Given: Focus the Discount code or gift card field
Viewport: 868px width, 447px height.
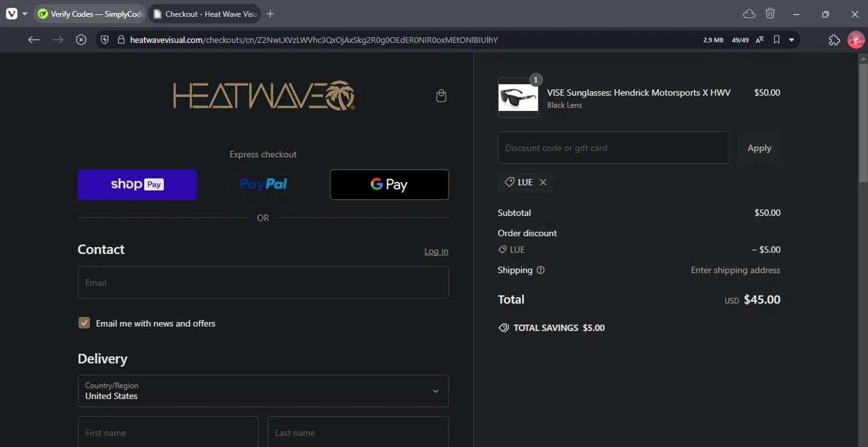Looking at the screenshot, I should (x=613, y=147).
